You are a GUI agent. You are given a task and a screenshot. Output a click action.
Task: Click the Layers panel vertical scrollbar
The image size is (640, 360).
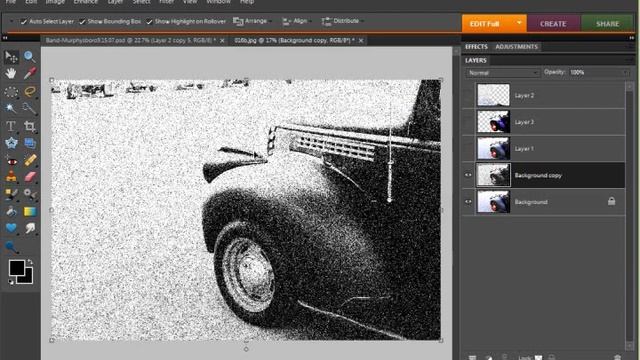click(629, 216)
